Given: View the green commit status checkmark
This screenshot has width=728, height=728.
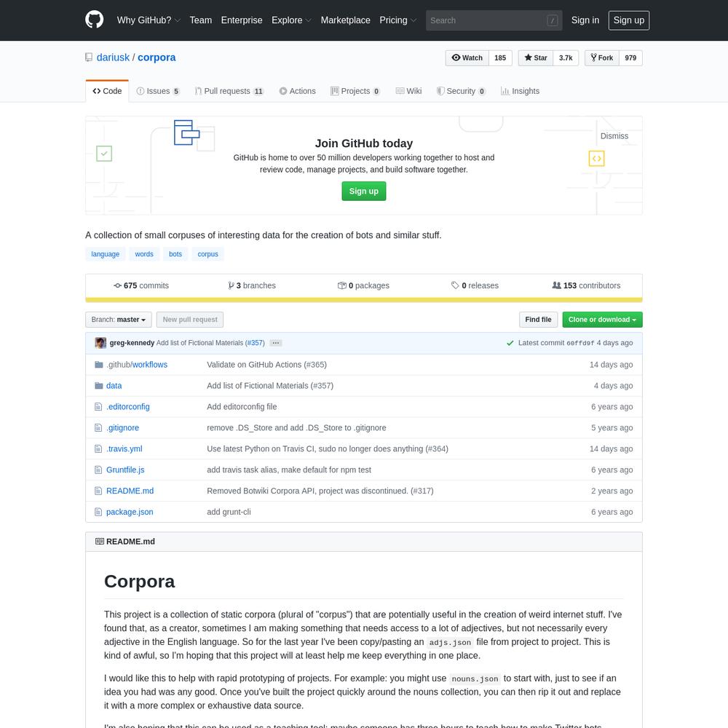Looking at the screenshot, I should tap(510, 343).
